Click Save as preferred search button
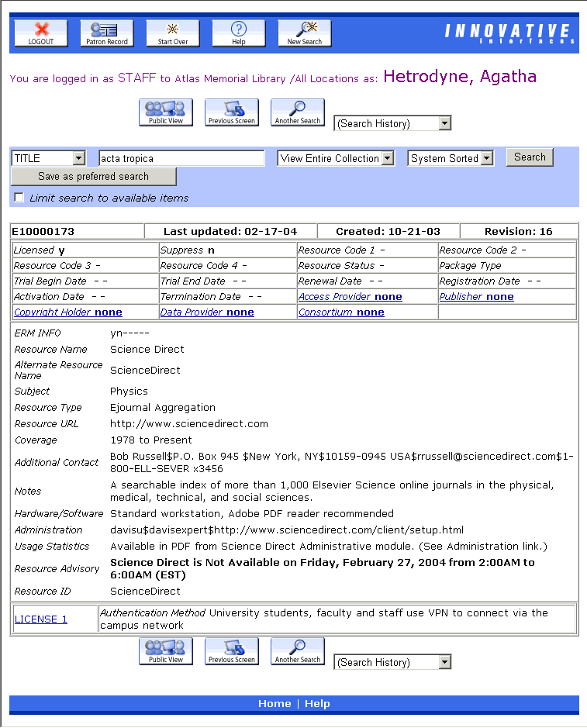 click(x=93, y=177)
